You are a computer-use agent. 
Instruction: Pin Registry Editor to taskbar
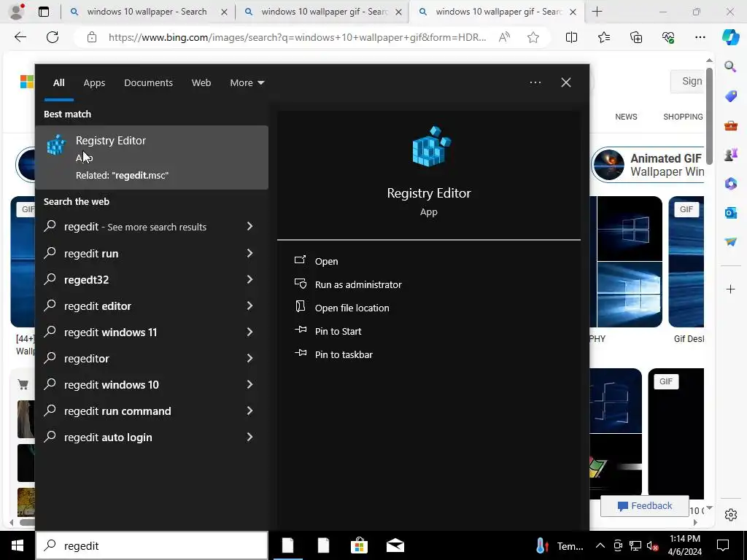344,354
